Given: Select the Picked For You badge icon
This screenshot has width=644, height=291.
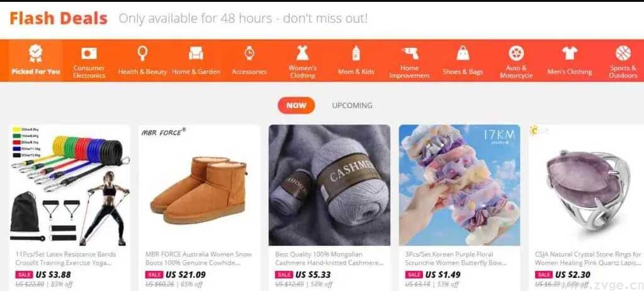Looking at the screenshot, I should coord(36,53).
